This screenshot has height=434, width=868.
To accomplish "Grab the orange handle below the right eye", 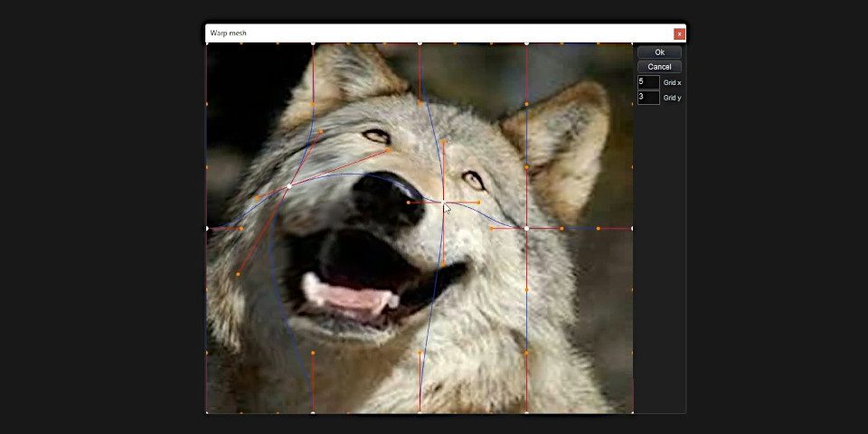I will (478, 203).
